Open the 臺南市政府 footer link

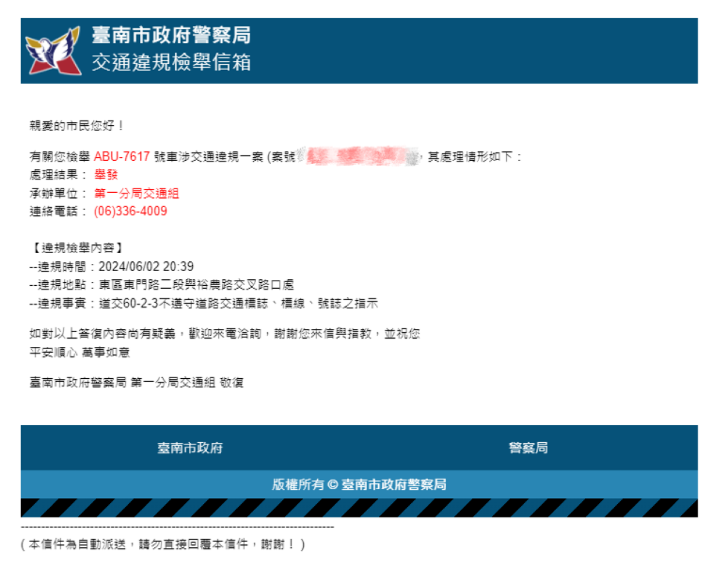[x=190, y=448]
